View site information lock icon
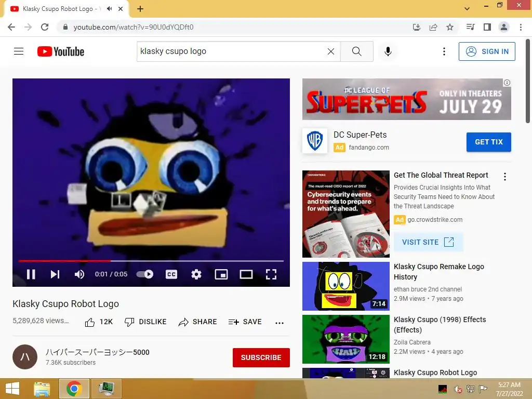 (65, 27)
